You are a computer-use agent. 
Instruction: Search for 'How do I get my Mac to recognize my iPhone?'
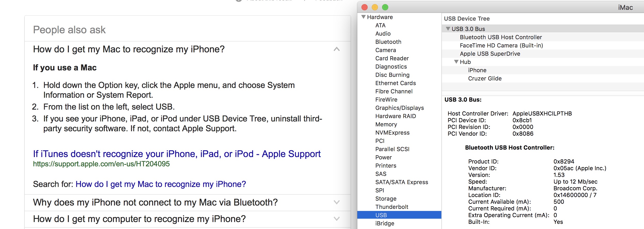(x=161, y=184)
